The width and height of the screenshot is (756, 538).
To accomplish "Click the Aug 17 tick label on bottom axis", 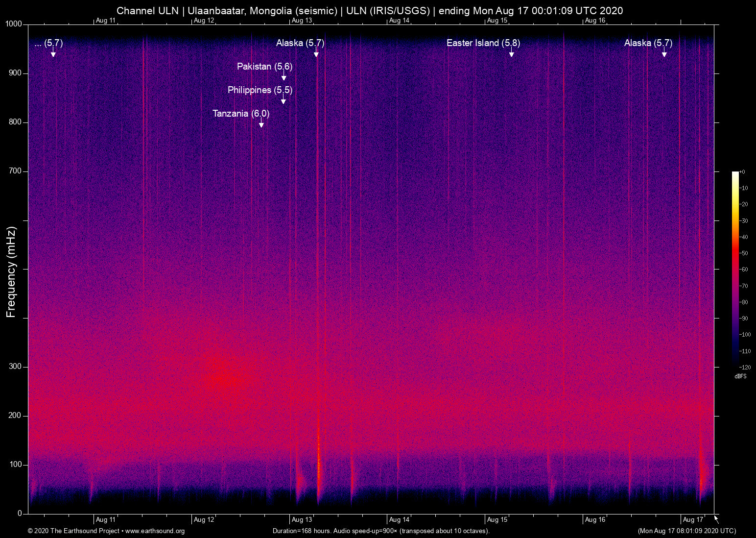I will pos(693,520).
